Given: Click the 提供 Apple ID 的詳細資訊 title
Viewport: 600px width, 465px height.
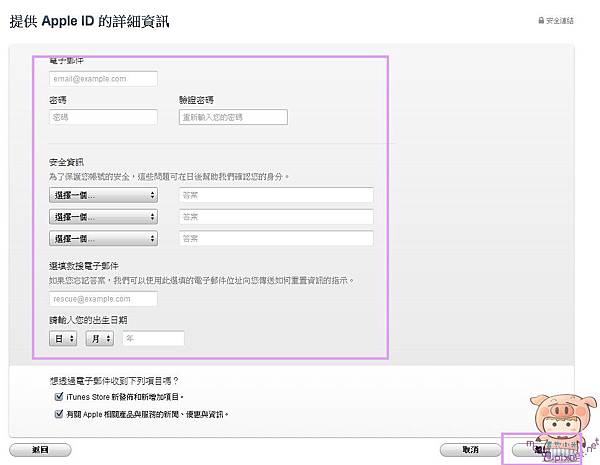Looking at the screenshot, I should pos(89,21).
